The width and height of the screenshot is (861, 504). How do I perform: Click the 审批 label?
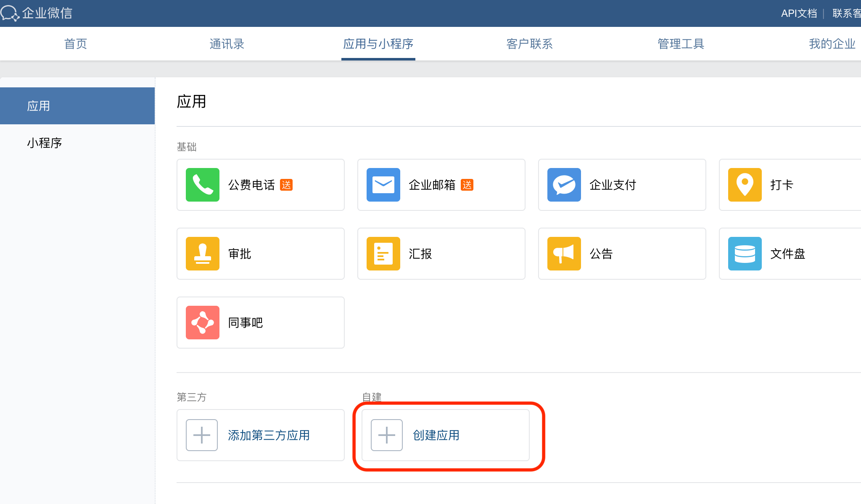click(x=240, y=254)
